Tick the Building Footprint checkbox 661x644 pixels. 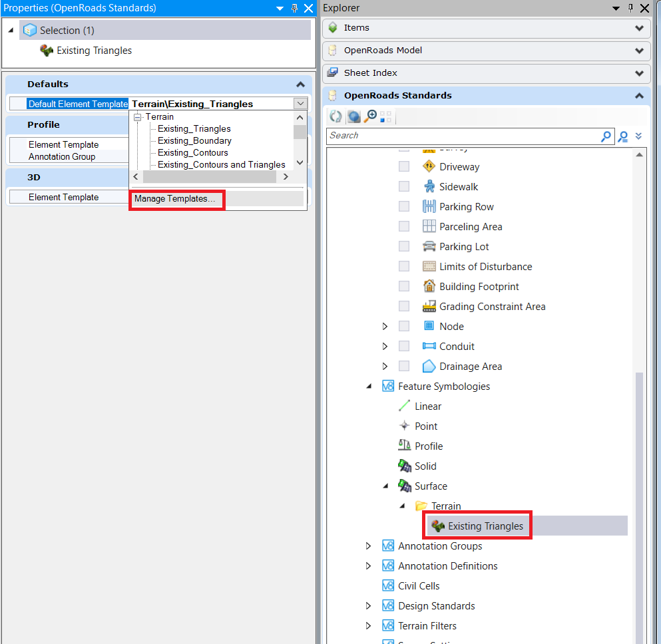click(x=404, y=286)
